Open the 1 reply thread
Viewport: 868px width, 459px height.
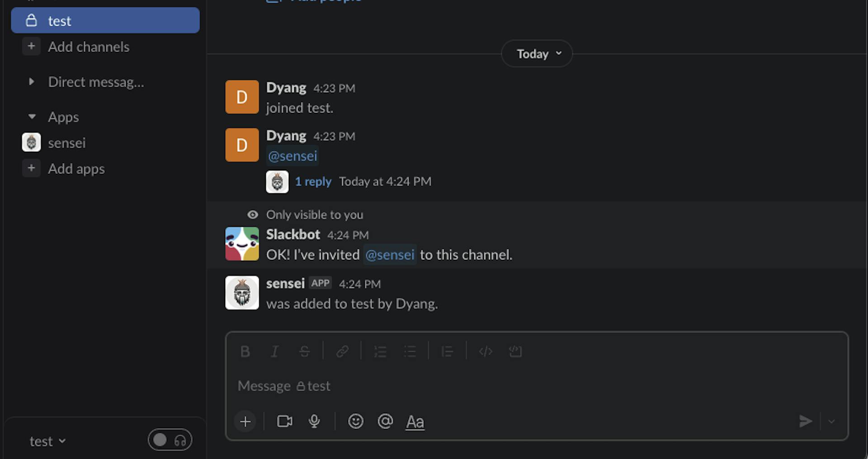pyautogui.click(x=313, y=182)
